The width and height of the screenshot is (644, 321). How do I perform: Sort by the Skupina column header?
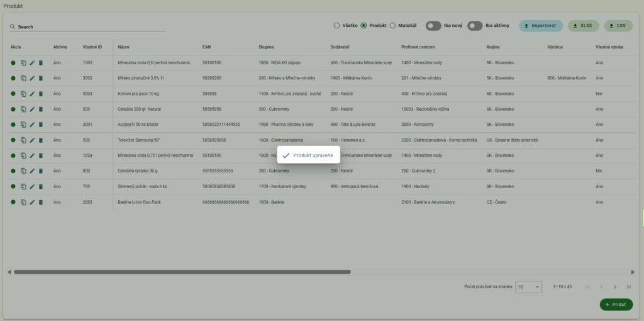tap(266, 47)
